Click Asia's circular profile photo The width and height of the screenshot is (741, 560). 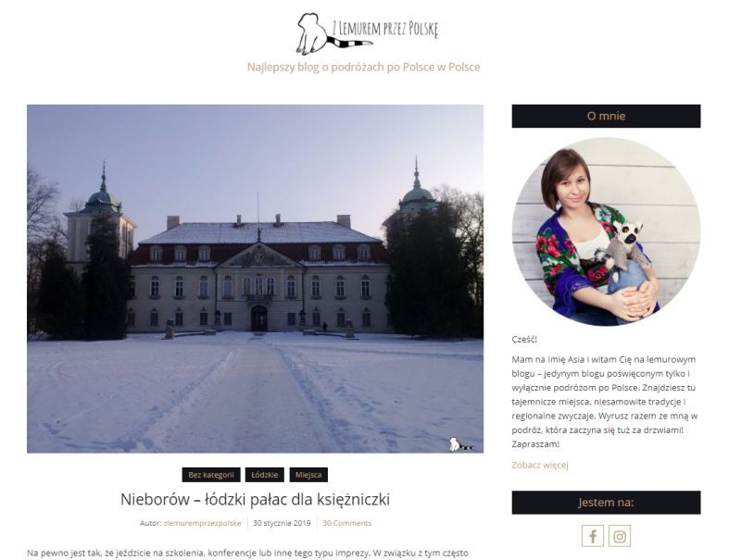click(x=606, y=231)
